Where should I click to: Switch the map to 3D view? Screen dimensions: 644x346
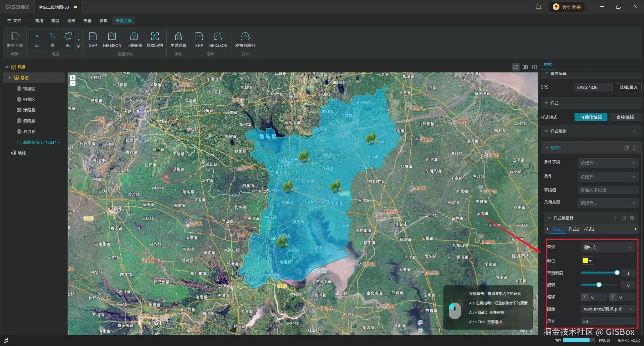pyautogui.click(x=525, y=67)
